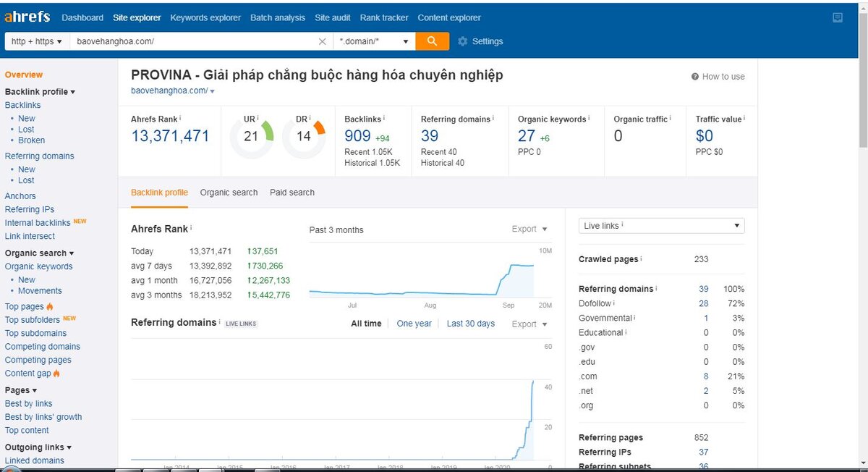This screenshot has height=472, width=868.
Task: Click the ahrefs logo
Action: 27,17
